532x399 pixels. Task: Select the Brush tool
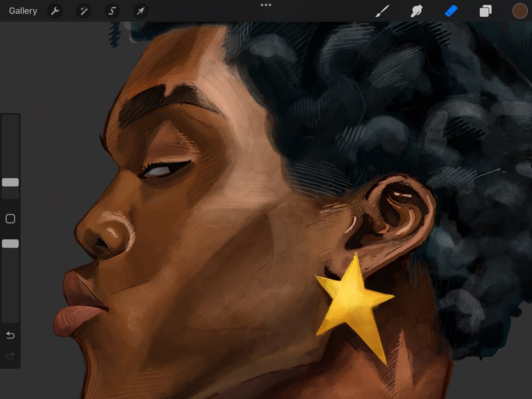pos(382,11)
